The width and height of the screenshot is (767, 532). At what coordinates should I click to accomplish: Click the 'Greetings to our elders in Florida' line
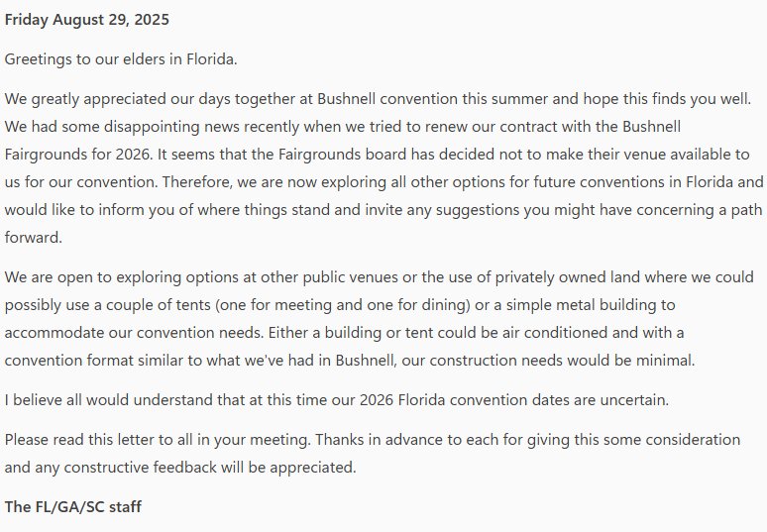pyautogui.click(x=121, y=59)
